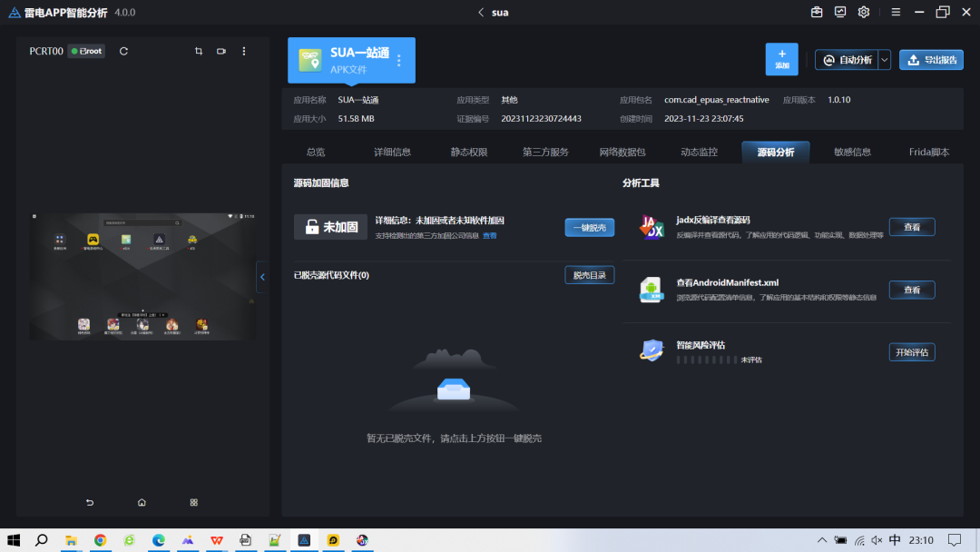The image size is (980, 552).
Task: Switch to the 总览 tab
Action: (316, 152)
